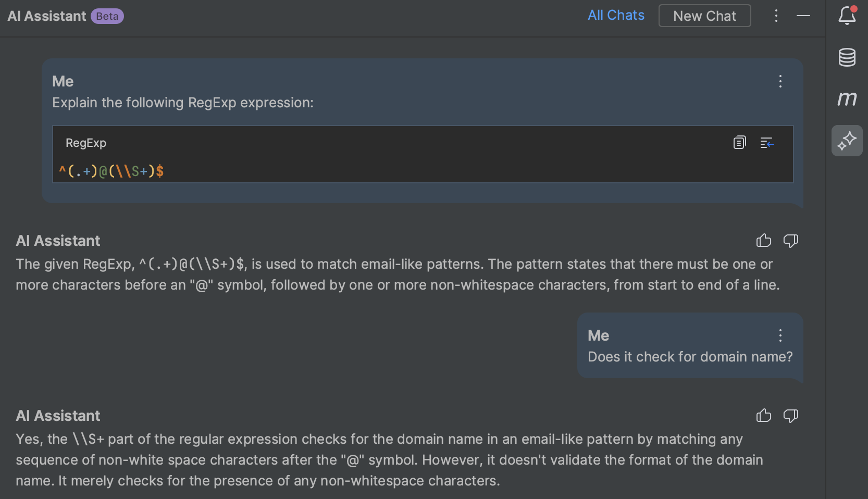Open the AI Assistant panel options menu

click(x=776, y=16)
